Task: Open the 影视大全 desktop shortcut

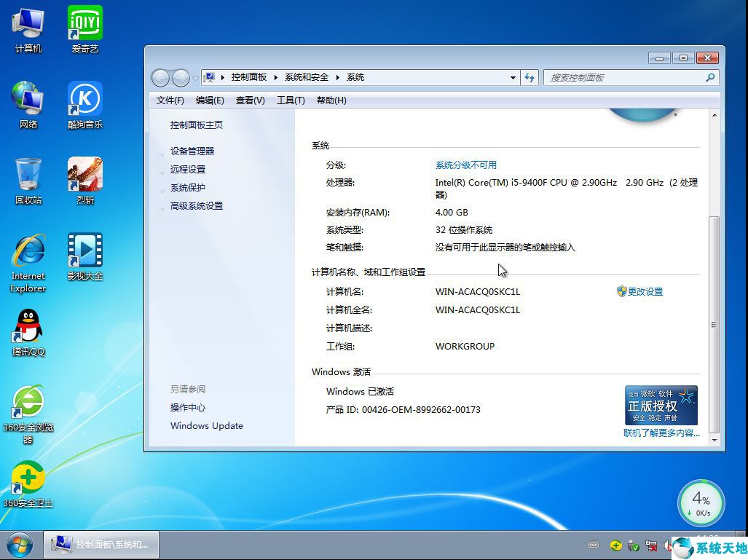Action: [x=85, y=256]
